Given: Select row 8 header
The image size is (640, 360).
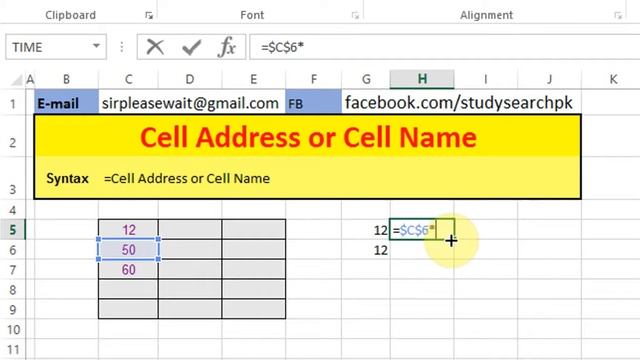Looking at the screenshot, I should tap(13, 290).
